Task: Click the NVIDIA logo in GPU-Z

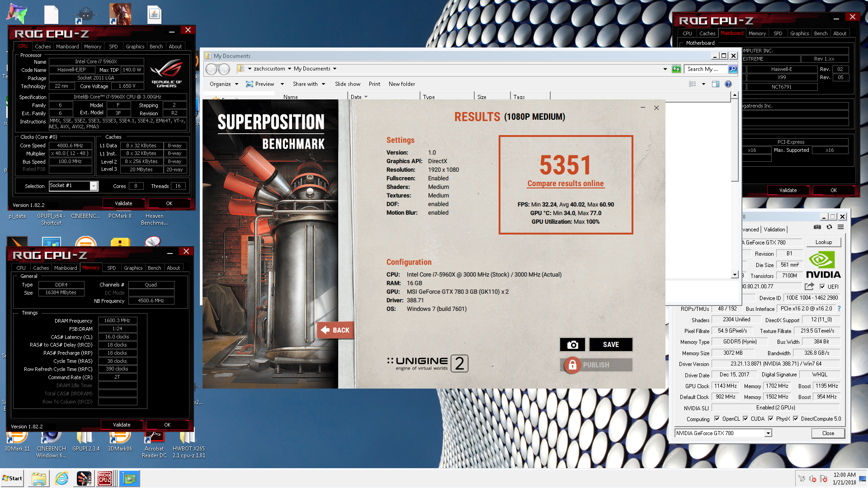Action: click(823, 265)
